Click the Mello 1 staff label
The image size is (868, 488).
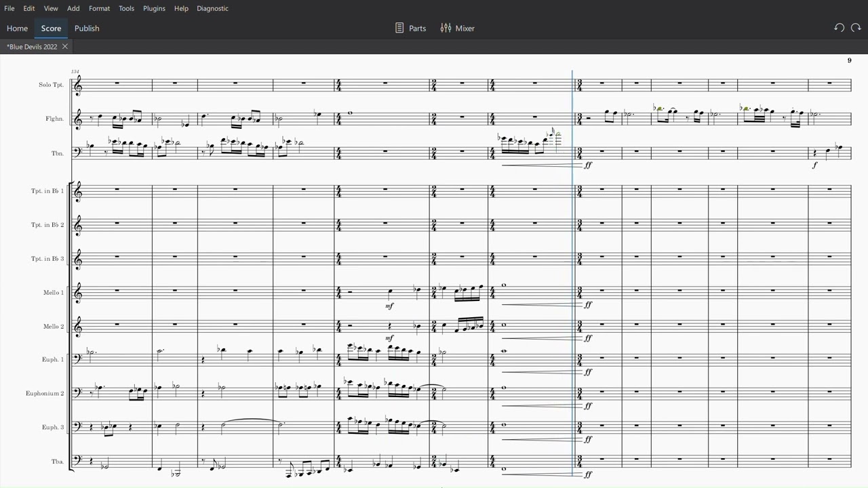(54, 293)
